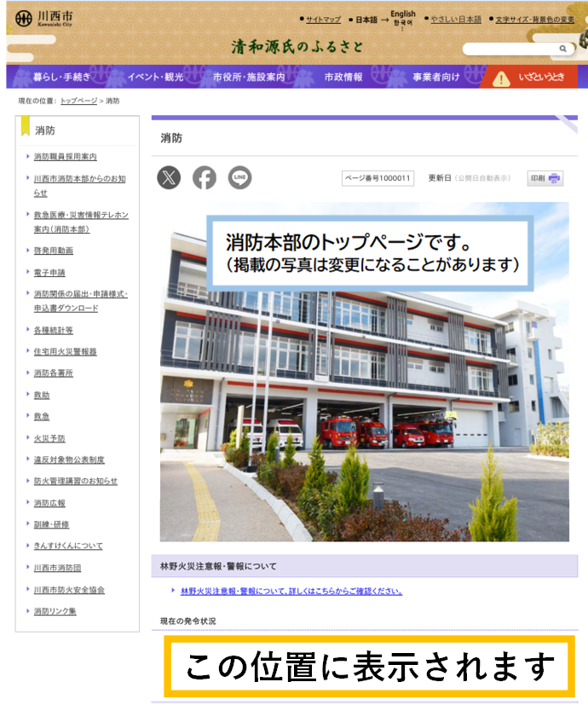This screenshot has height=711, width=588.
Task: Open 住宅用火災警報器 sidebar link
Action: click(x=66, y=351)
